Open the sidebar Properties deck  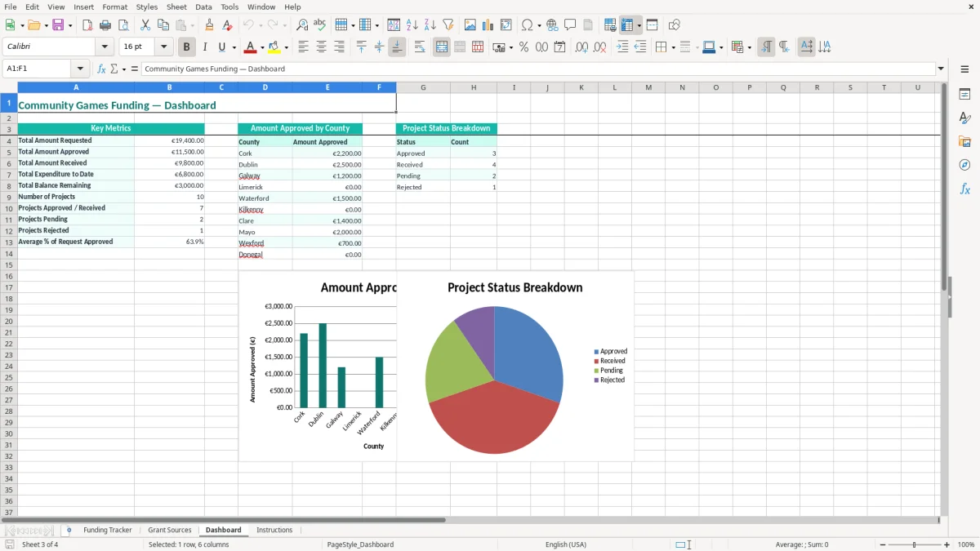tap(964, 95)
